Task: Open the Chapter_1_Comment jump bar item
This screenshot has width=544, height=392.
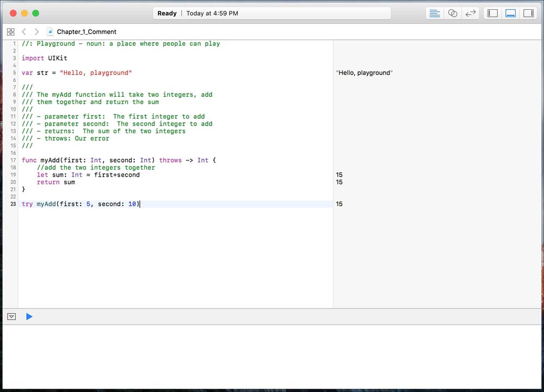Action: [x=86, y=32]
